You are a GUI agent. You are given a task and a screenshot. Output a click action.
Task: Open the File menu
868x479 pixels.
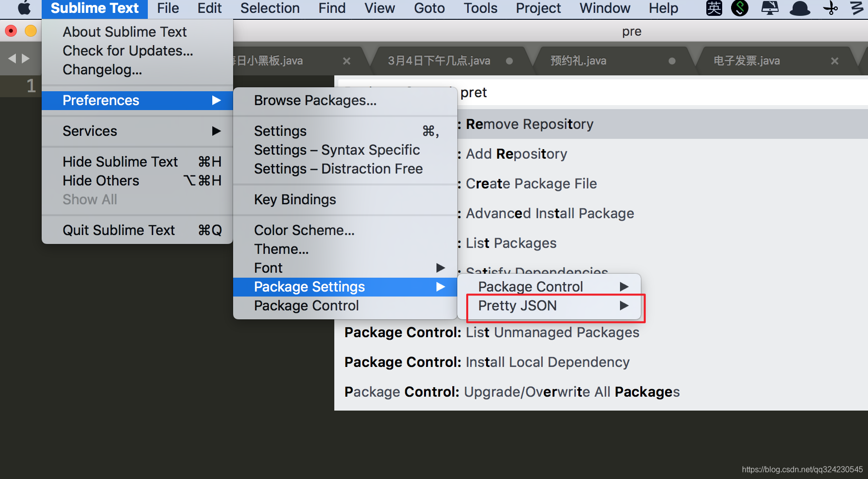click(x=168, y=8)
